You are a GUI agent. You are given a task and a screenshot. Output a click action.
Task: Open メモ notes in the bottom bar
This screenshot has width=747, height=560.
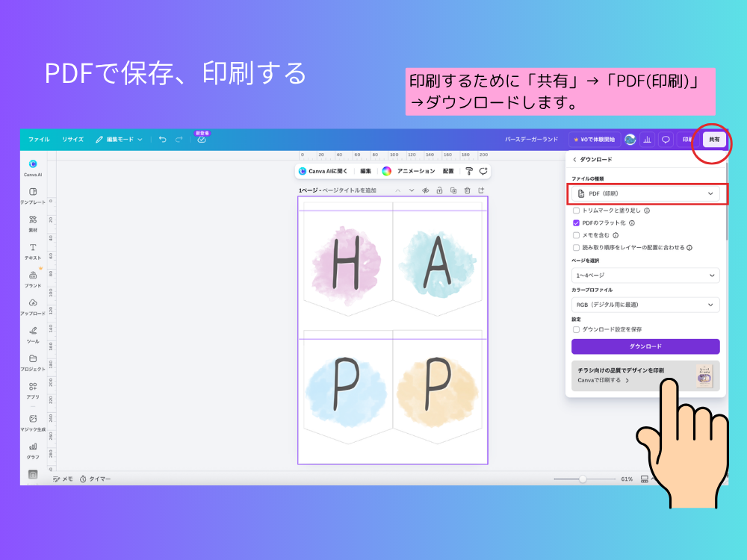tap(63, 479)
